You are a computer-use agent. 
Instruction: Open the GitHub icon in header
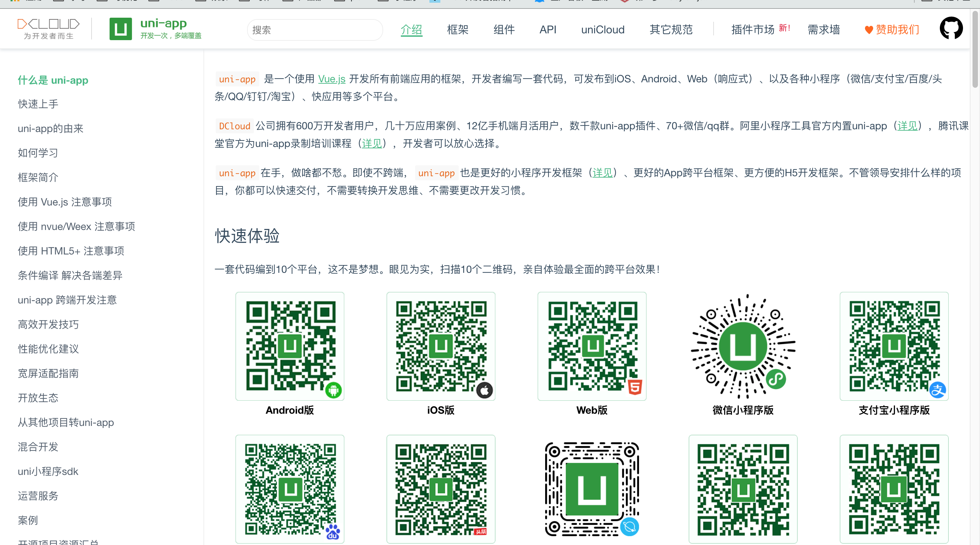click(x=951, y=28)
